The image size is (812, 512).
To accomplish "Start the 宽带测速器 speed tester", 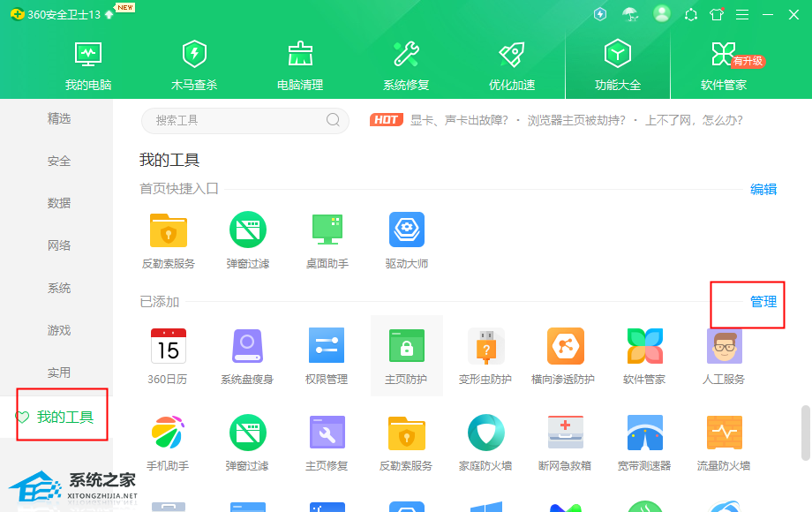I will [x=644, y=433].
